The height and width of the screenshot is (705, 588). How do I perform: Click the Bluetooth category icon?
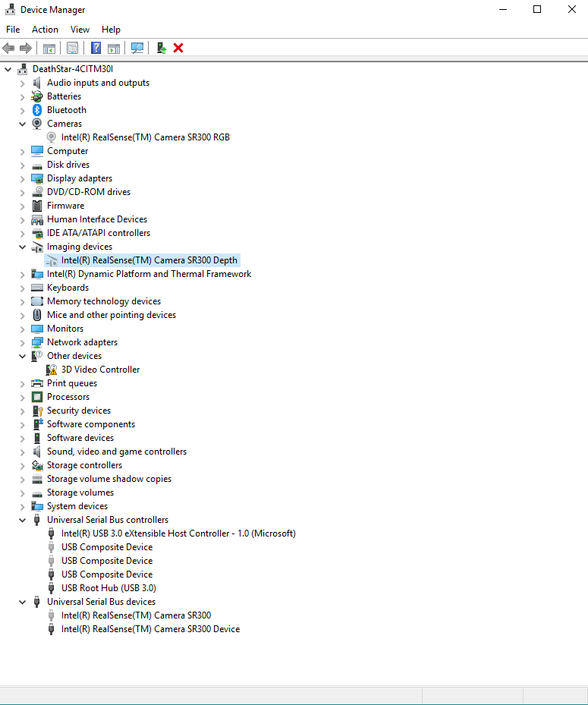(x=37, y=110)
